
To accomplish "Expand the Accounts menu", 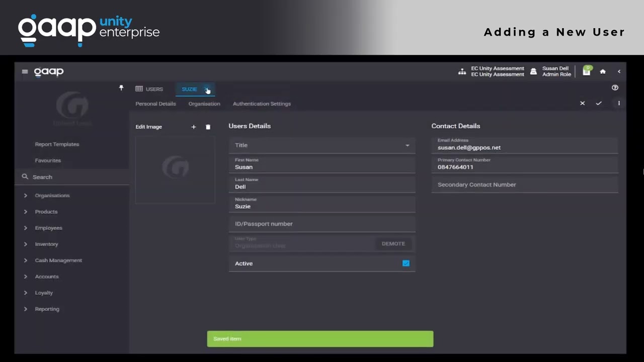I will pyautogui.click(x=47, y=277).
